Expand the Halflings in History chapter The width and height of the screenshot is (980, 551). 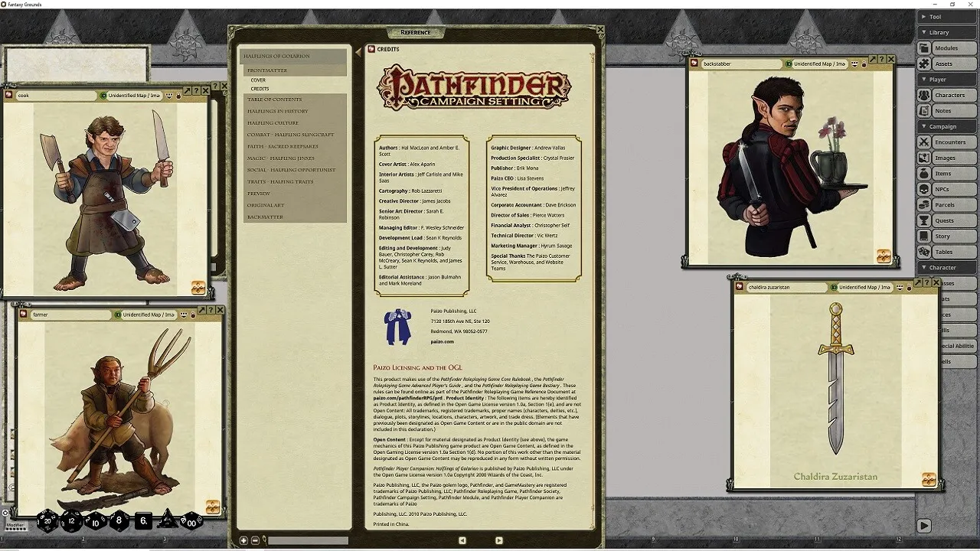295,112
